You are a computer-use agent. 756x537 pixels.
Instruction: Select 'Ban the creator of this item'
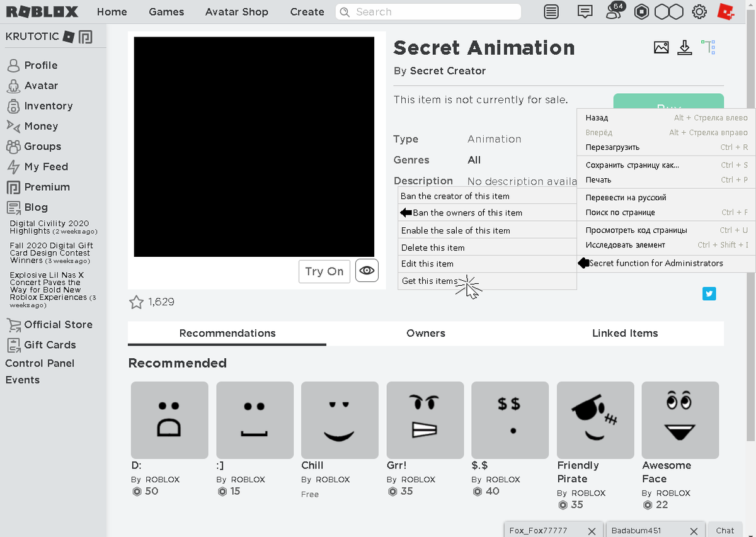coord(487,196)
